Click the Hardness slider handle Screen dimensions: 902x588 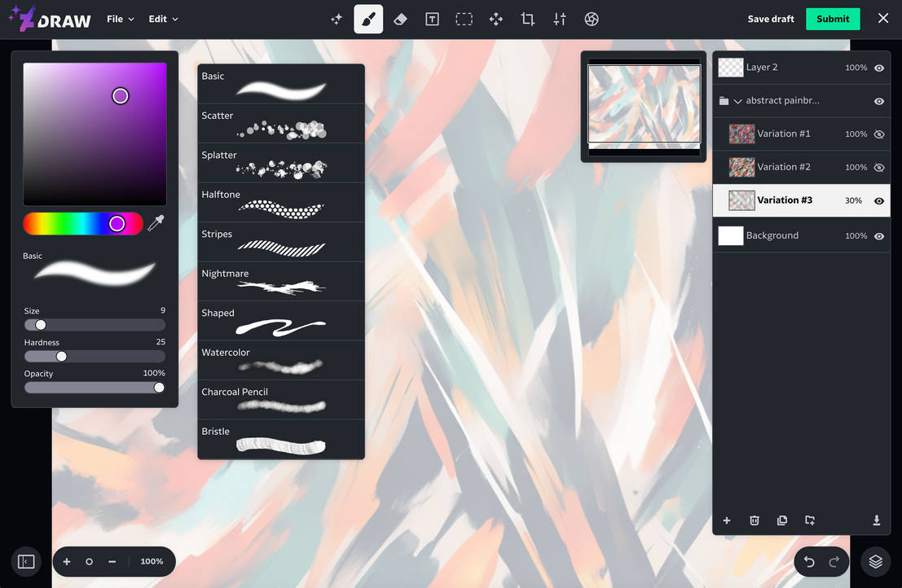click(x=61, y=357)
